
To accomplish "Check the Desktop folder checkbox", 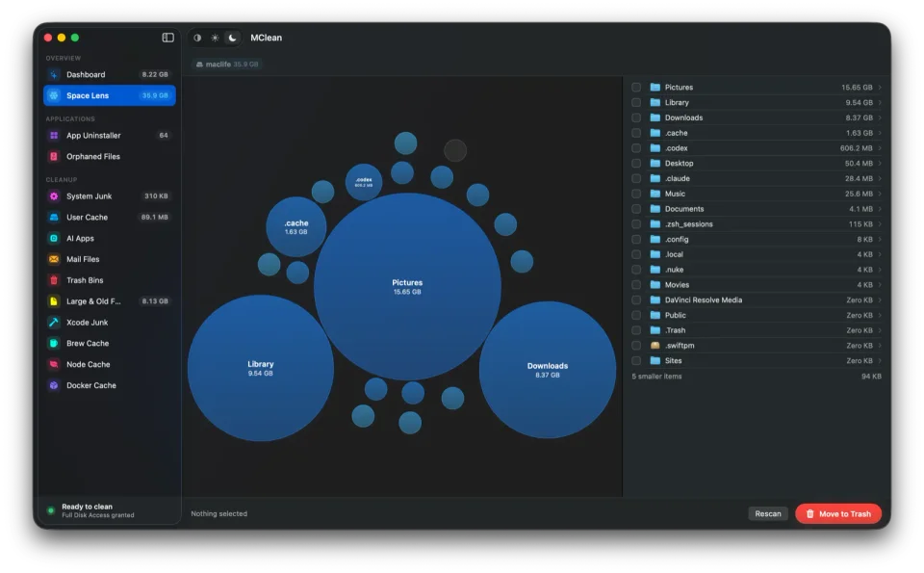I will click(636, 164).
